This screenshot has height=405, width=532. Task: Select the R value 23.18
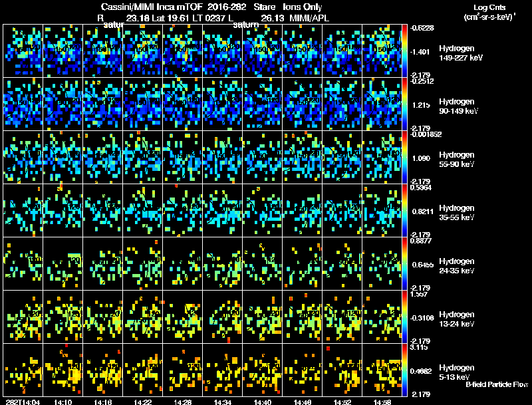coord(138,18)
